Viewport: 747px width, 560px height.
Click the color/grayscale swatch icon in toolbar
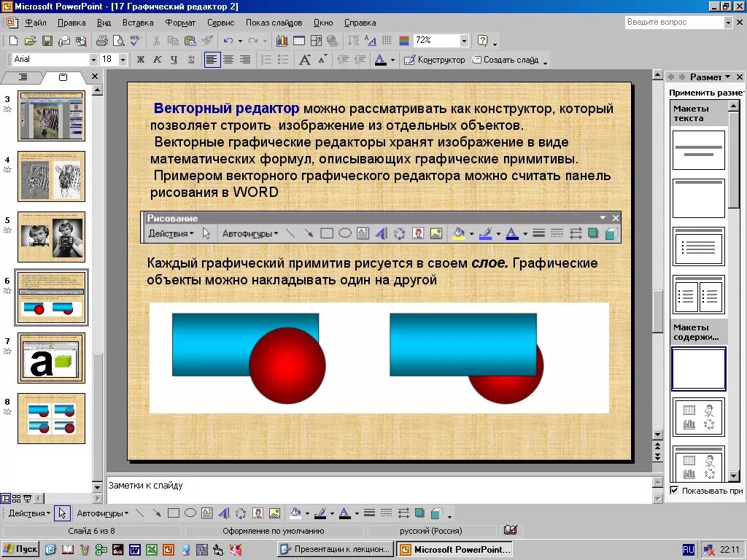tap(404, 41)
